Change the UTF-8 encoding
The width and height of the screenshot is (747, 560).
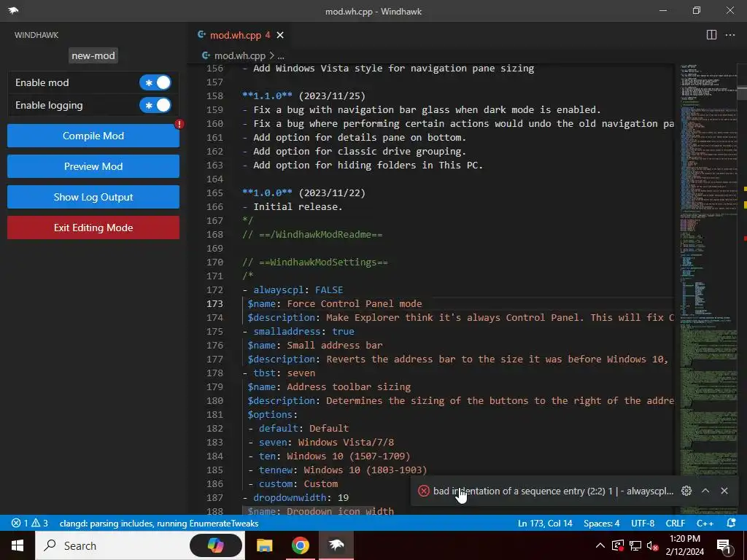(643, 524)
